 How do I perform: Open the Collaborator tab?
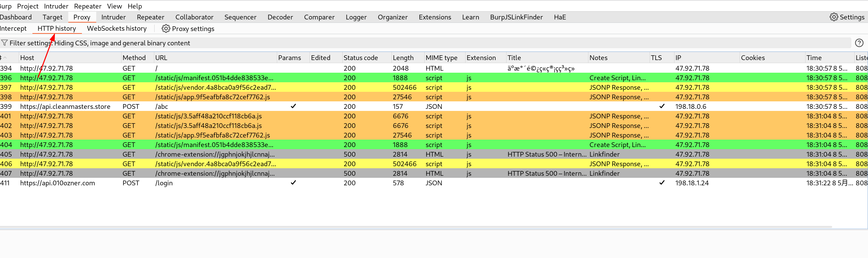pyautogui.click(x=194, y=17)
